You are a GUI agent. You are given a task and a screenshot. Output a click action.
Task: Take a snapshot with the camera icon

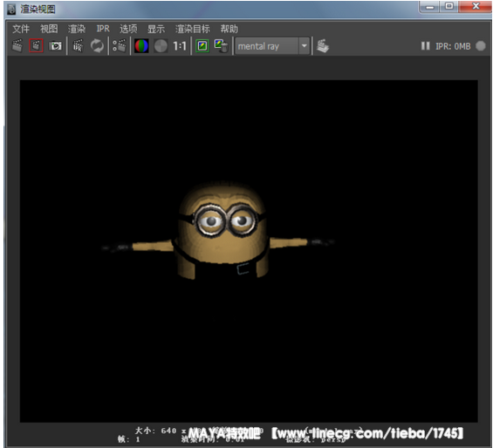click(x=55, y=46)
